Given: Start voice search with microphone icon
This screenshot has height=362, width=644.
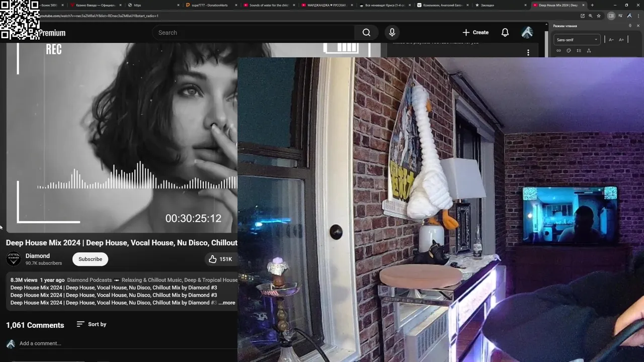Looking at the screenshot, I should pyautogui.click(x=392, y=33).
